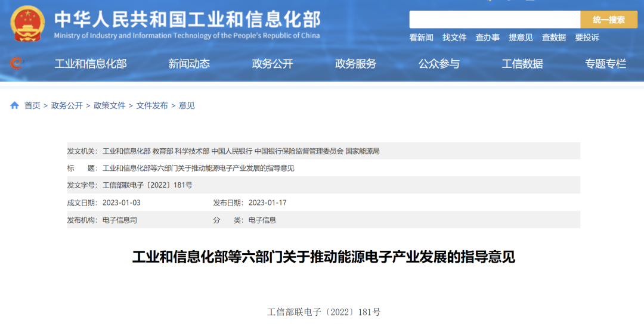Click the red gear icon beside the navigation
The image size is (644, 324).
click(x=17, y=63)
